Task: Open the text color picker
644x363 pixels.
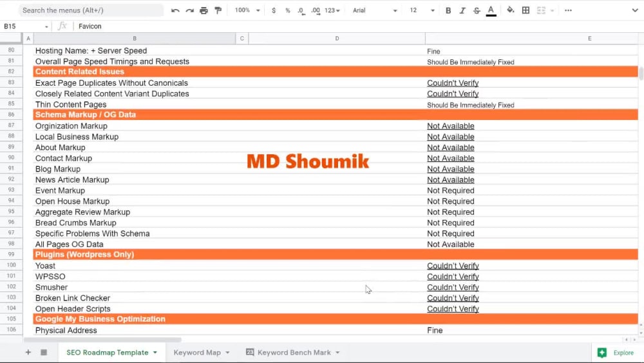Action: [x=491, y=10]
